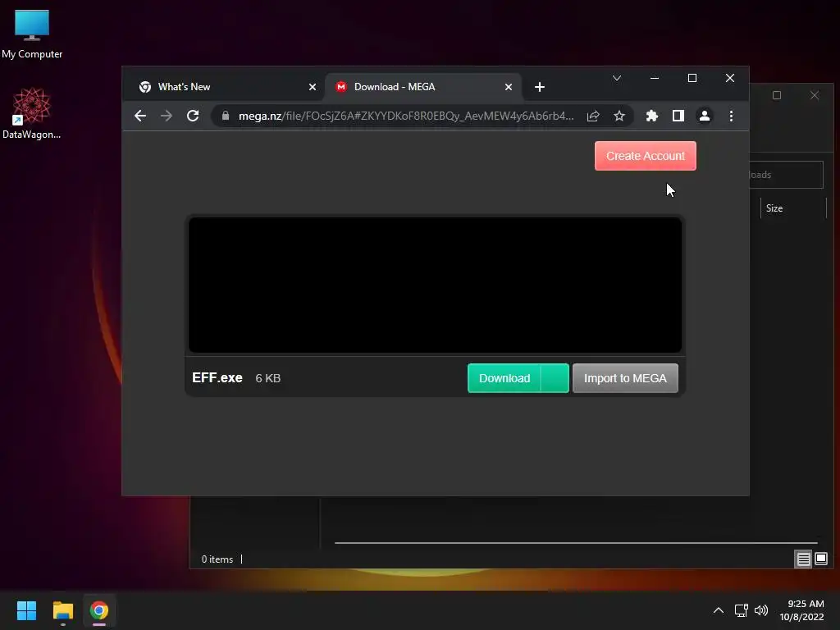Screen dimensions: 840x630
Task: Open Chrome three-dot menu
Action: coord(731,116)
